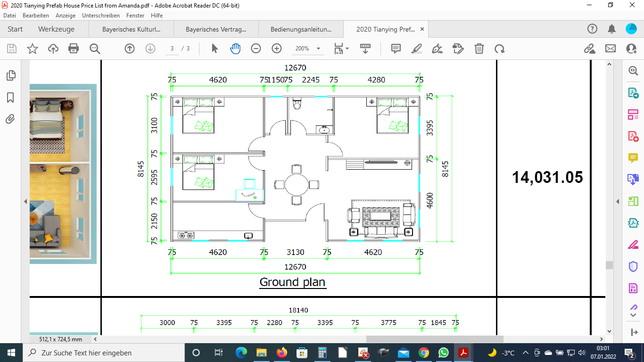The image size is (644, 362).
Task: Go to the Werkzeuge view
Action: point(56,29)
